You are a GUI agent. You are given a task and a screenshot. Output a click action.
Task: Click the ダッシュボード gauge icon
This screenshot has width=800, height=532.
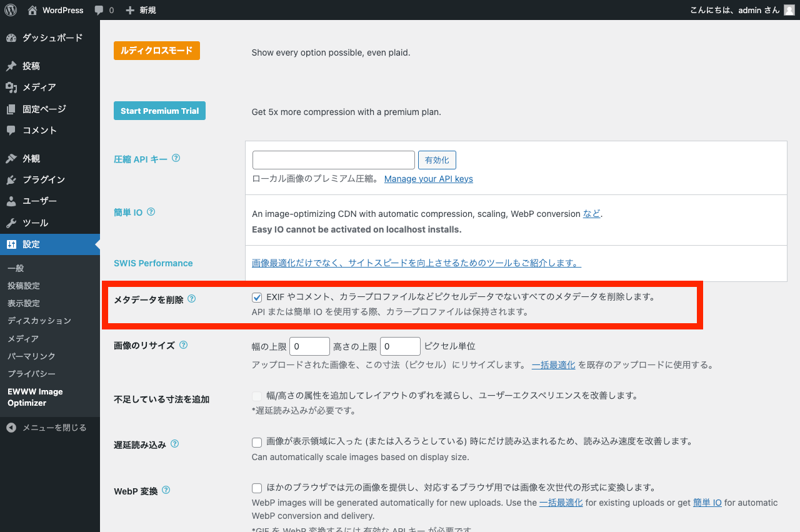point(11,38)
